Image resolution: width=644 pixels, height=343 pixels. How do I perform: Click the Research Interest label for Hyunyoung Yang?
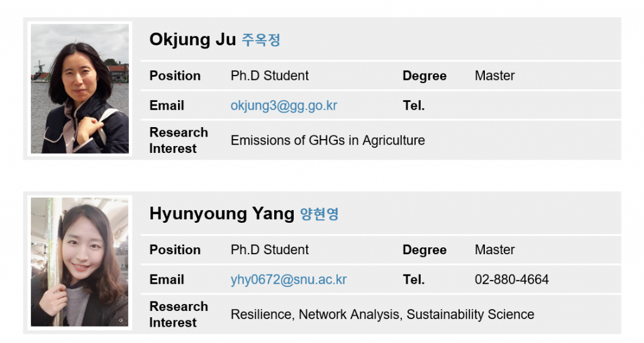coord(178,314)
